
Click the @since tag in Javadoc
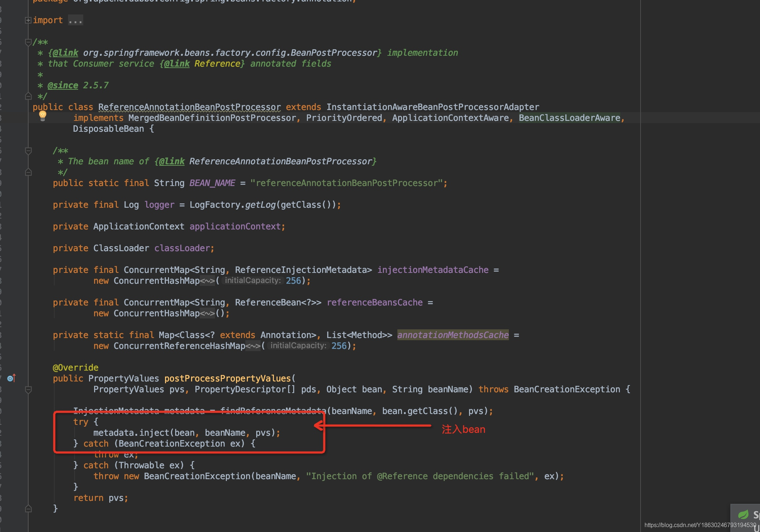pyautogui.click(x=63, y=85)
